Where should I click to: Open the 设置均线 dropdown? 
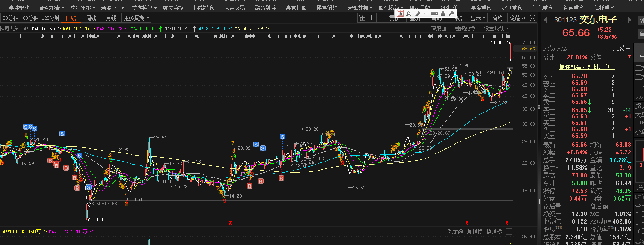(496, 28)
